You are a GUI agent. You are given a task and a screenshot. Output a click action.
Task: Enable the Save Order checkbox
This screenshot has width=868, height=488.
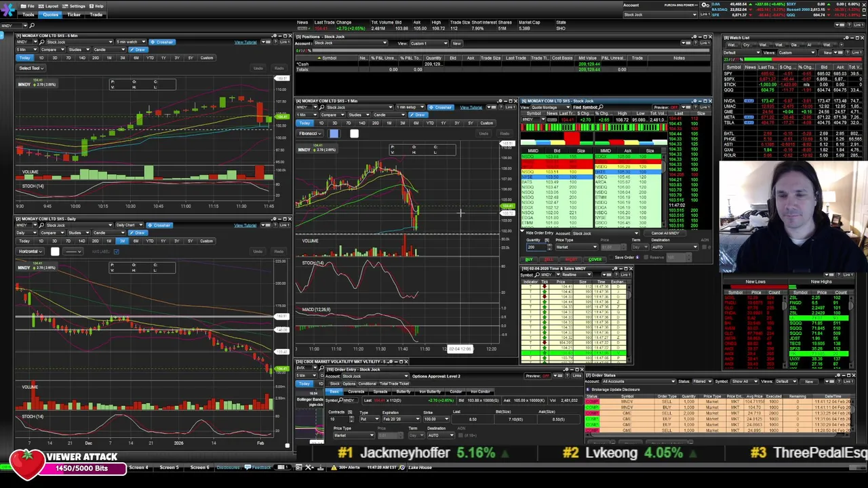point(611,258)
